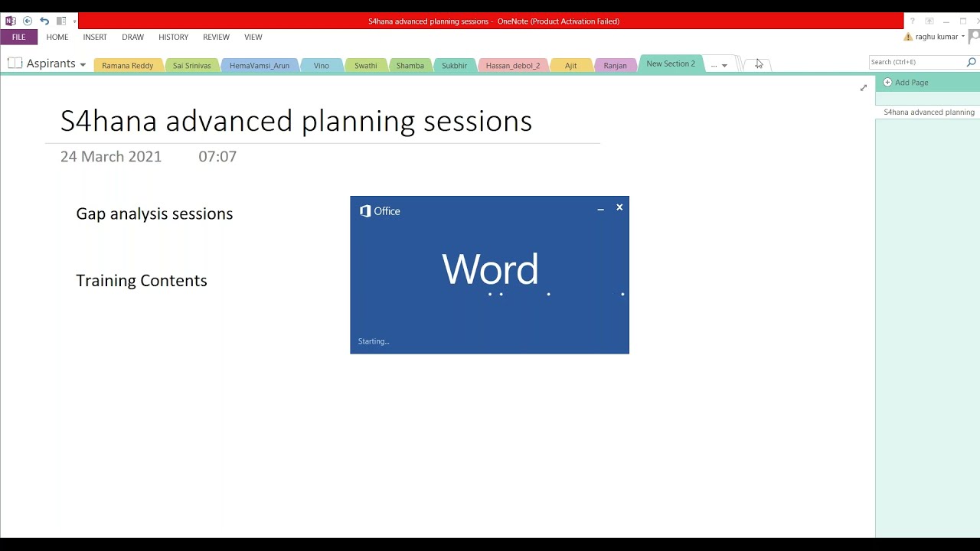
Task: Open the Vino section tab
Action: (x=322, y=65)
